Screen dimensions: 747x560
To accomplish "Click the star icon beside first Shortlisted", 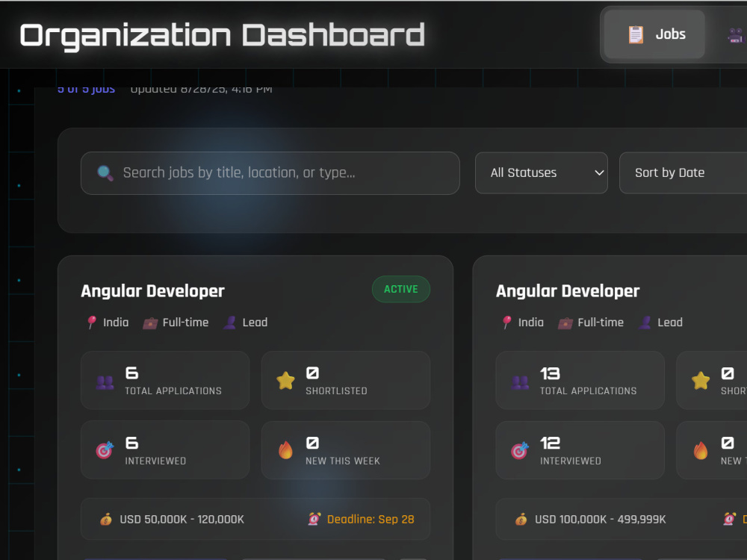I will (x=285, y=381).
